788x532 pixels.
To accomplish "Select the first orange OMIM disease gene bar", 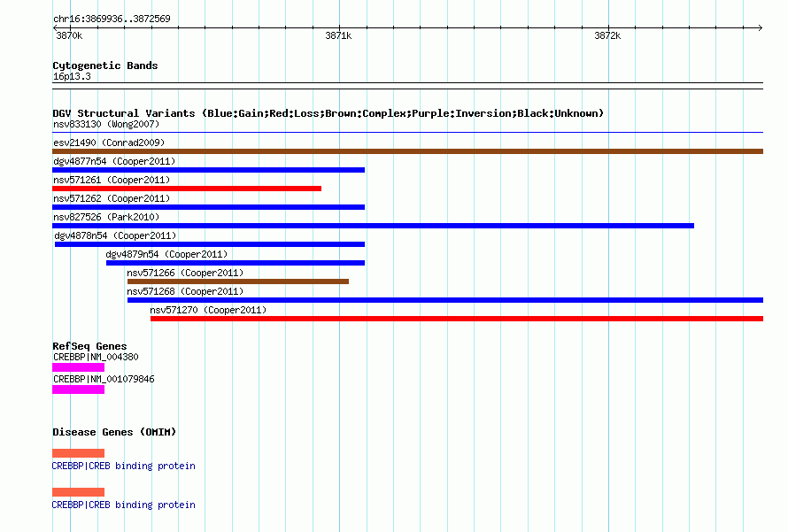I will [79, 453].
